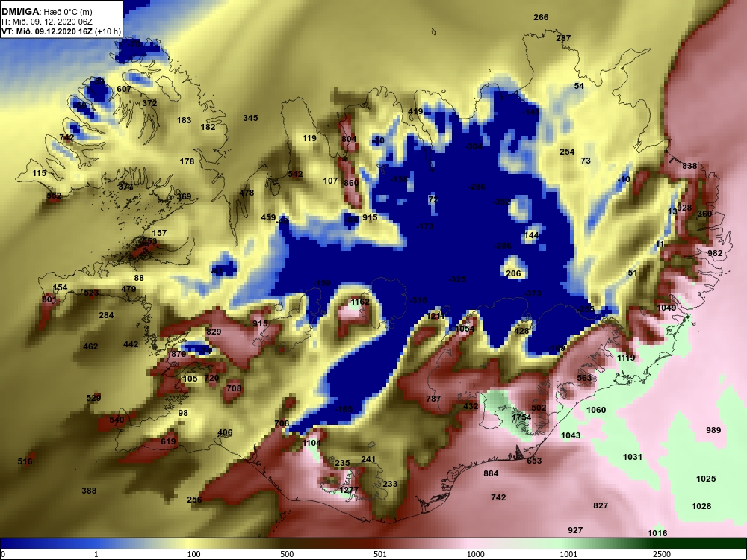
Task: Click the map value 419
Action: 415,112
